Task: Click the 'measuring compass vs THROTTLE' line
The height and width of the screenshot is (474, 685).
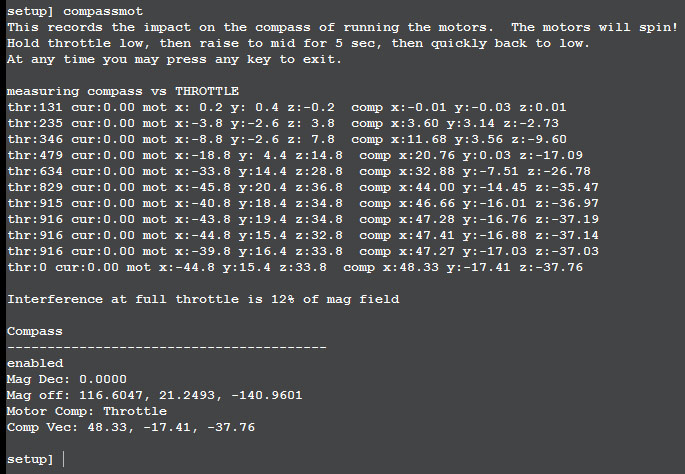Action: click(x=123, y=91)
